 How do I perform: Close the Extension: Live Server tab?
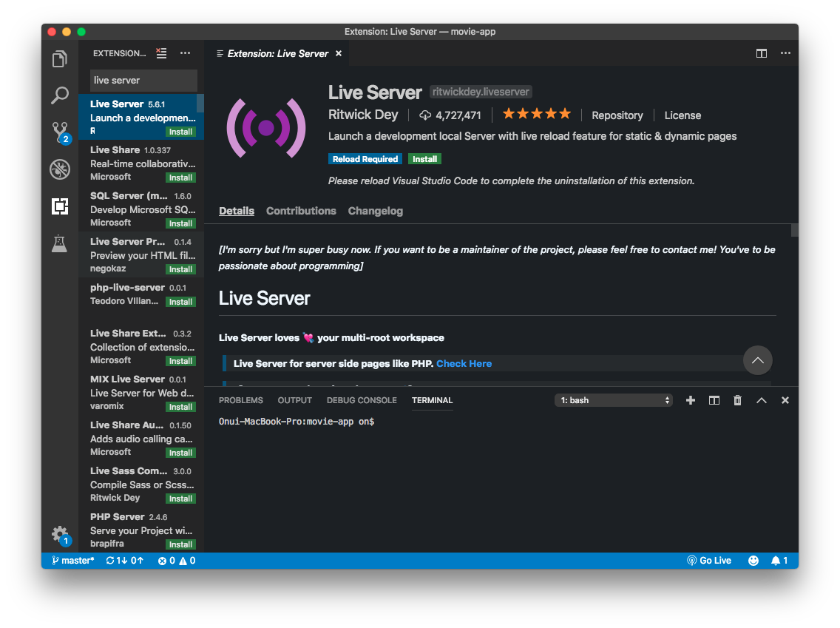coord(339,53)
